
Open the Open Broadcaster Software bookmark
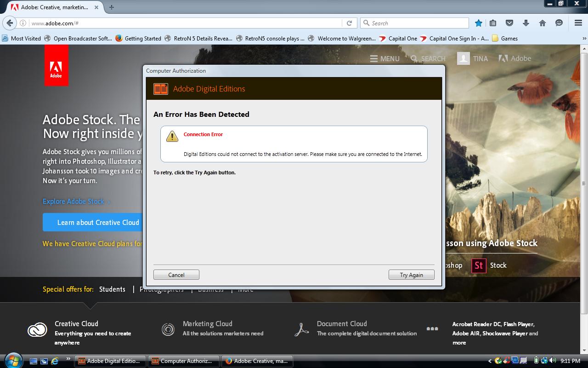[x=78, y=39]
